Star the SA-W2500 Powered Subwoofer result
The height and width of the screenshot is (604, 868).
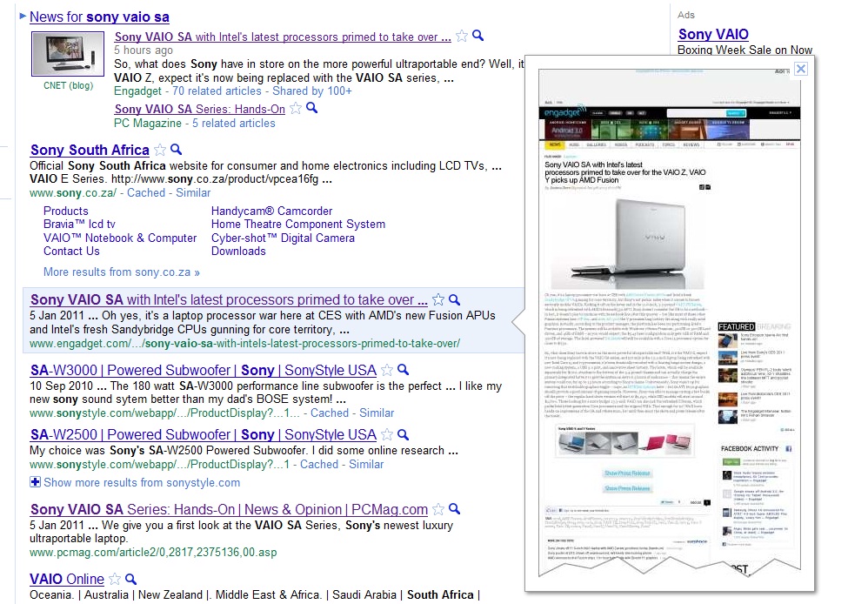pyautogui.click(x=387, y=435)
